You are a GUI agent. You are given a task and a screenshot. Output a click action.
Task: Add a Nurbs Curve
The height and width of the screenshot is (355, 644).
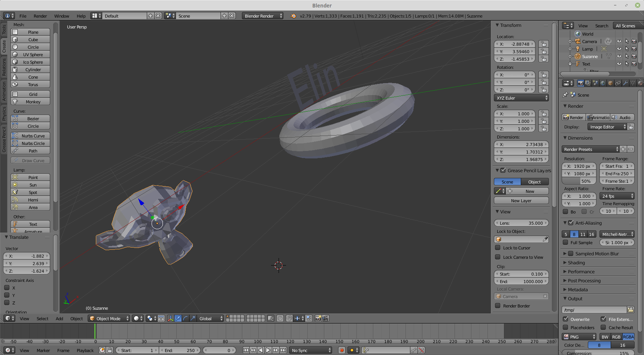(30, 136)
